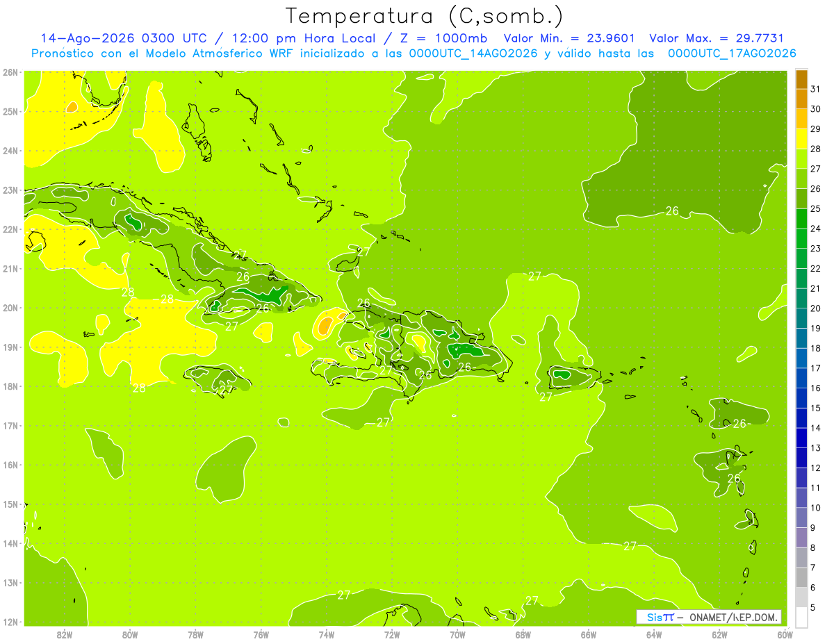
Task: Click the '12N' latitude axis label
Action: pos(10,622)
